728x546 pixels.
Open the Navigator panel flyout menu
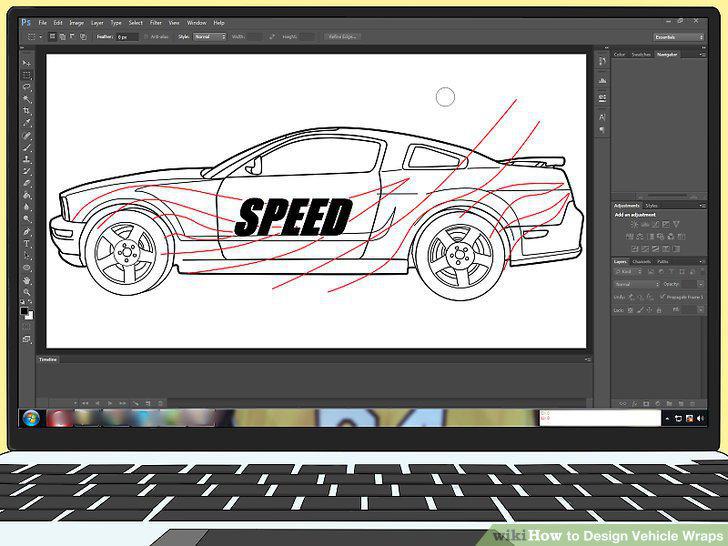702,54
